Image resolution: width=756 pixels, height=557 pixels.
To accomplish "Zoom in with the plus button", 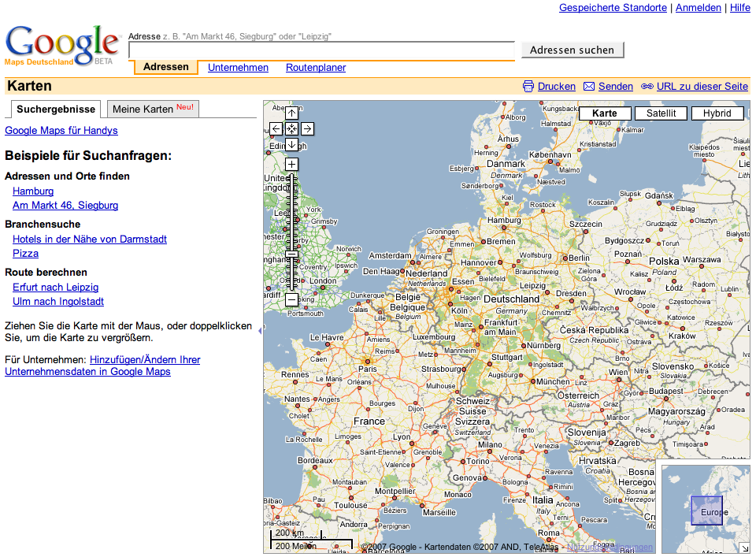I will click(x=291, y=165).
